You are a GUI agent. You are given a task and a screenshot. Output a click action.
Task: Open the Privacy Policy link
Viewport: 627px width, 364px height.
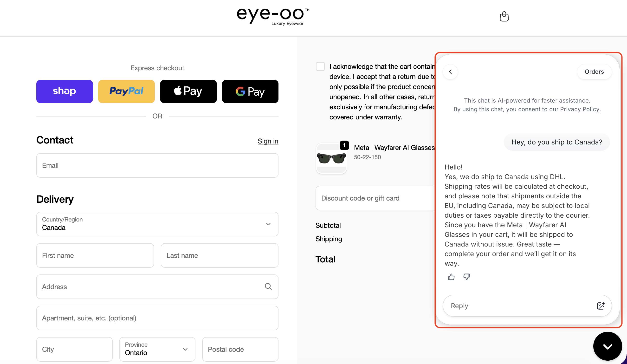click(x=580, y=109)
